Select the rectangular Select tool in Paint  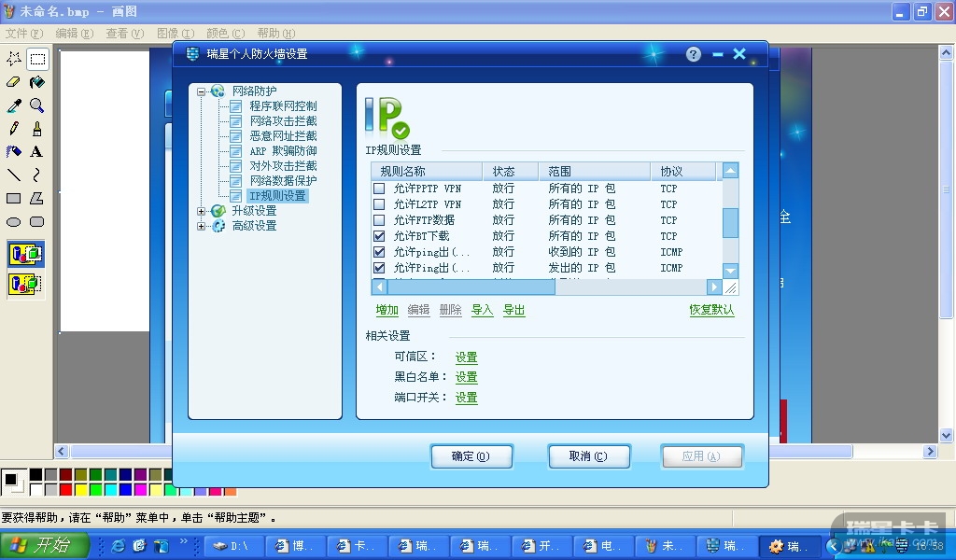pyautogui.click(x=37, y=59)
